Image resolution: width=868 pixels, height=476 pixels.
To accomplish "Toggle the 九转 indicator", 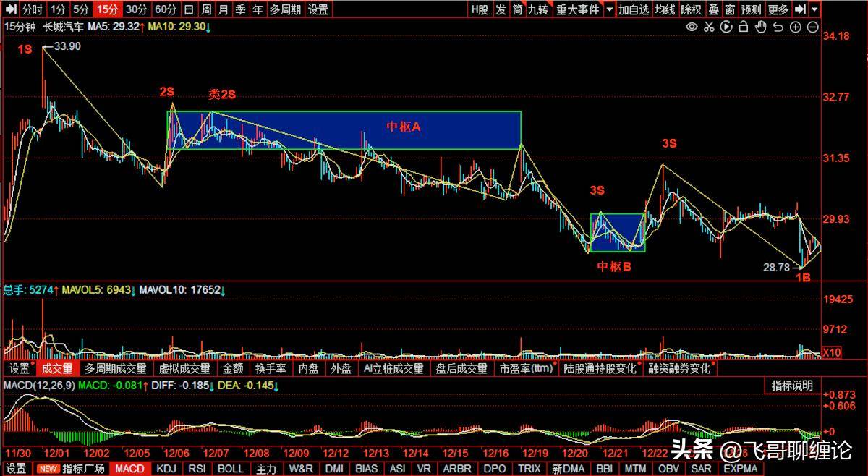I will coord(539,9).
